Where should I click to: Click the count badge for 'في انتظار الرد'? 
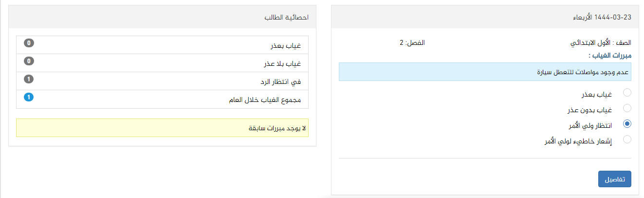click(x=29, y=79)
